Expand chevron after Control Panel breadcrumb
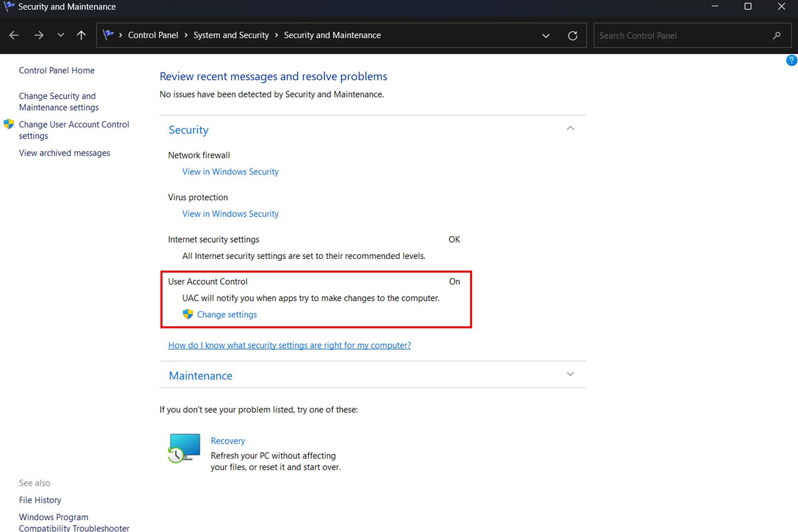The width and height of the screenshot is (798, 532). pos(186,35)
